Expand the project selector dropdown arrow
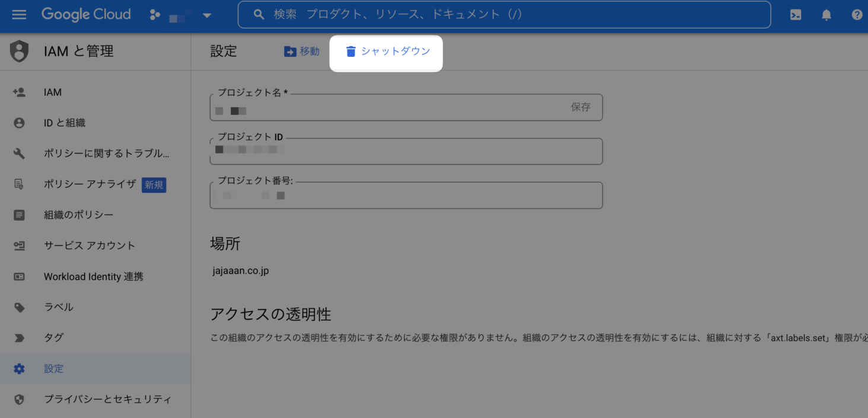The height and width of the screenshot is (418, 868). coord(207,15)
